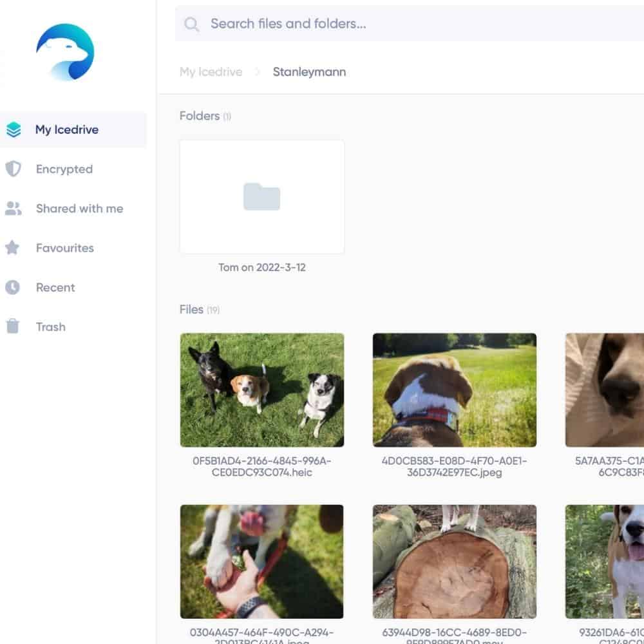Image resolution: width=644 pixels, height=644 pixels.
Task: Click the search magnifier icon
Action: 191,24
